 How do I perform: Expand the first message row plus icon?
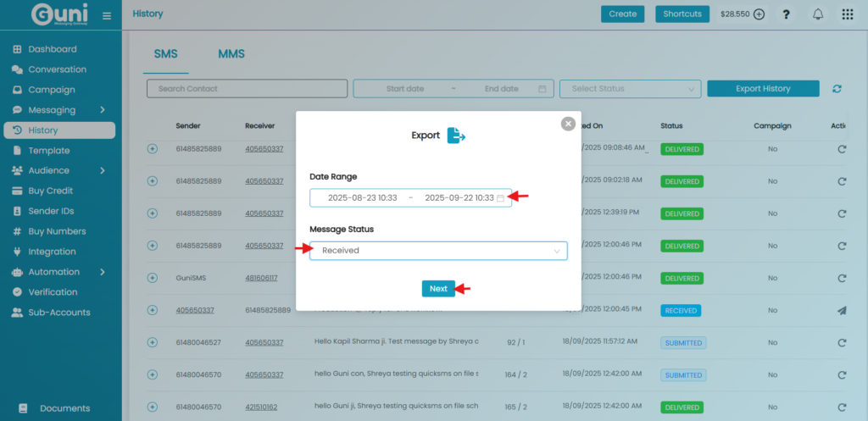(153, 149)
